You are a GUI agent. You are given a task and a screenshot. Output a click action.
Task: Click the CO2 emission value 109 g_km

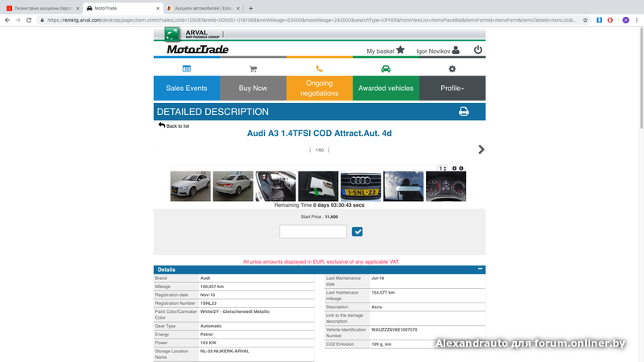tap(381, 344)
